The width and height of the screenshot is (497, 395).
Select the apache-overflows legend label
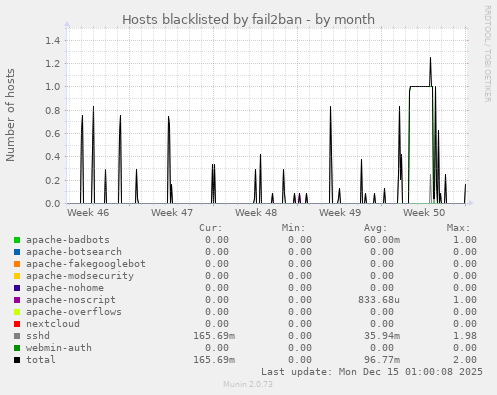coord(74,312)
